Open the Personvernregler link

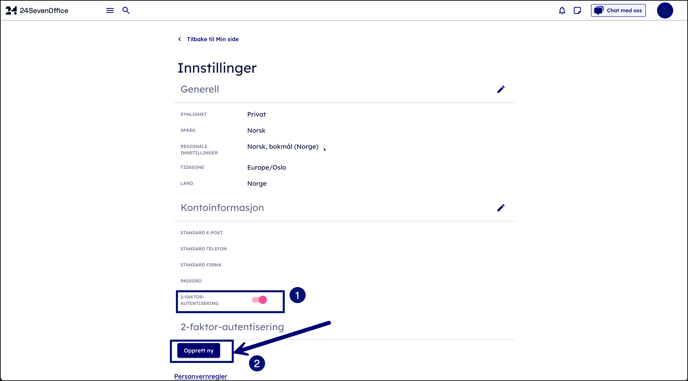[x=201, y=377]
